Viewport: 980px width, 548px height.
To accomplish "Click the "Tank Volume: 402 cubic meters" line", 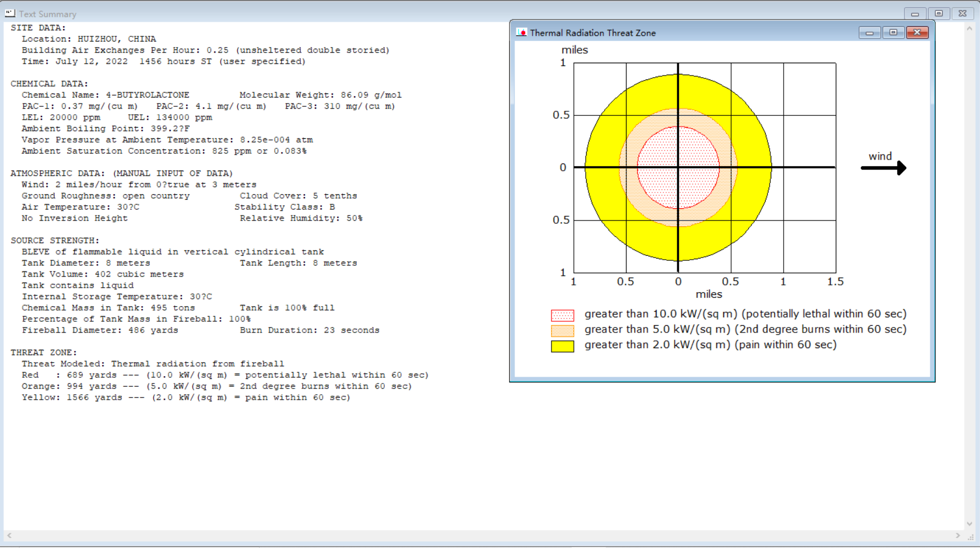I will tap(103, 274).
